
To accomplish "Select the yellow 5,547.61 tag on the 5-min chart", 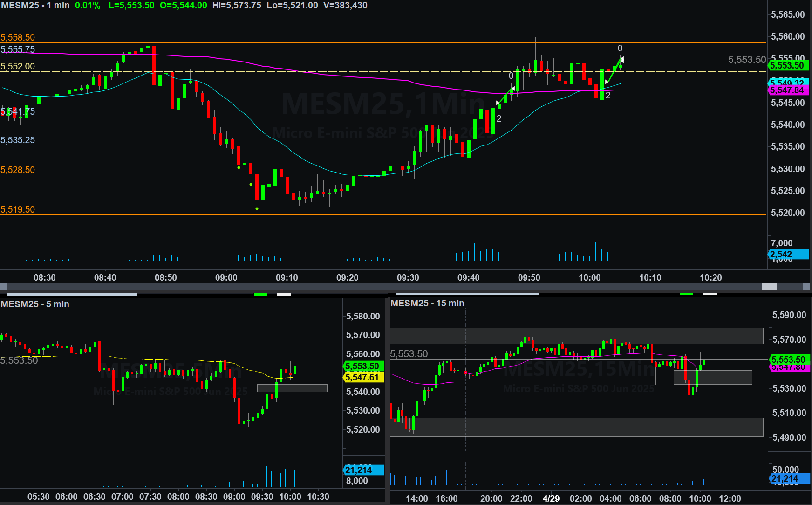I will click(x=362, y=377).
